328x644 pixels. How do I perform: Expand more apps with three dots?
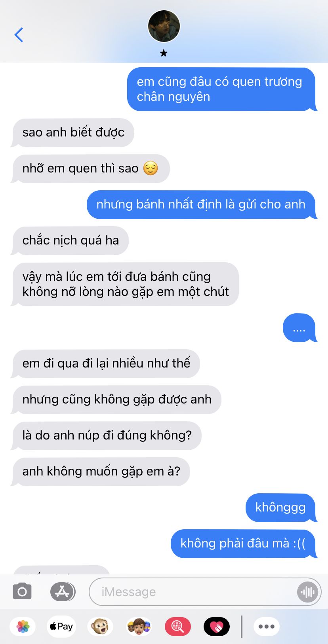(267, 627)
